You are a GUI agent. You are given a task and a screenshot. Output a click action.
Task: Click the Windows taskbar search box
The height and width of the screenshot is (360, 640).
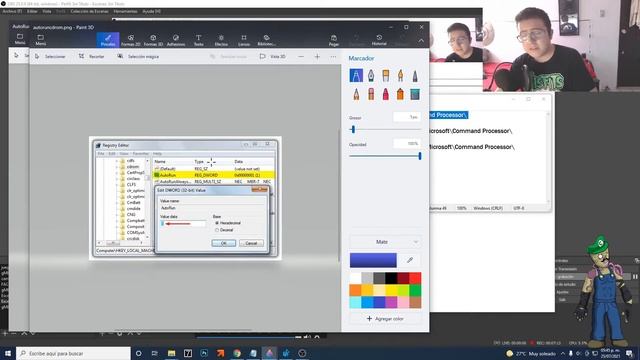pyautogui.click(x=73, y=353)
